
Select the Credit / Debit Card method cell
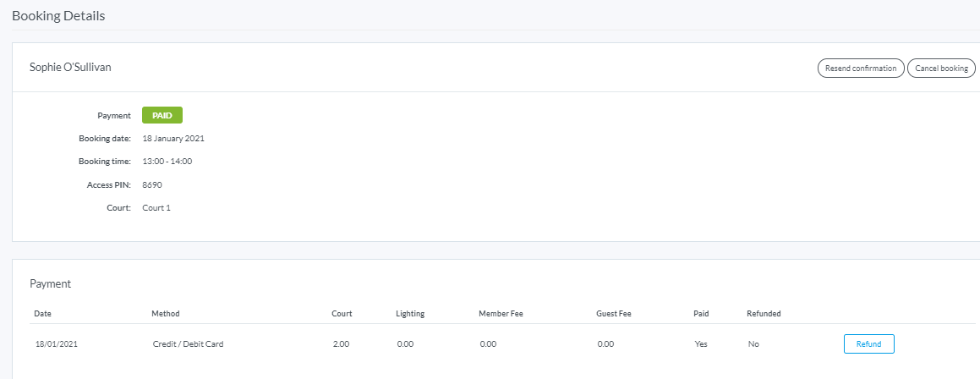[x=187, y=344]
